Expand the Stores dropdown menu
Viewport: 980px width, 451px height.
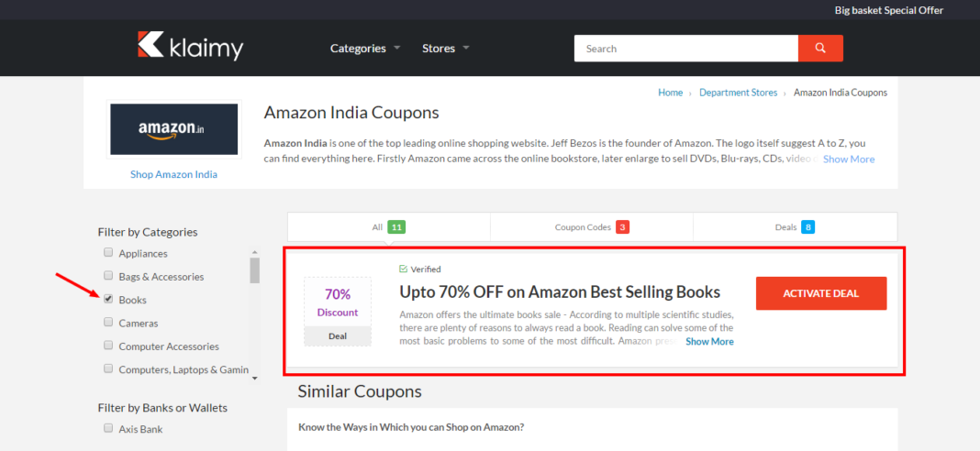[x=445, y=49]
